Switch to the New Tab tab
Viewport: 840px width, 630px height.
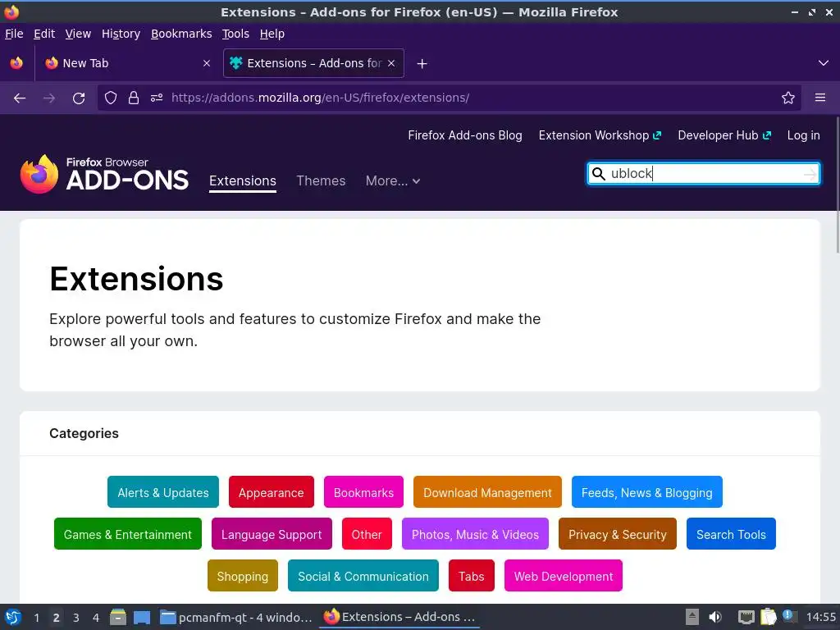129,63
